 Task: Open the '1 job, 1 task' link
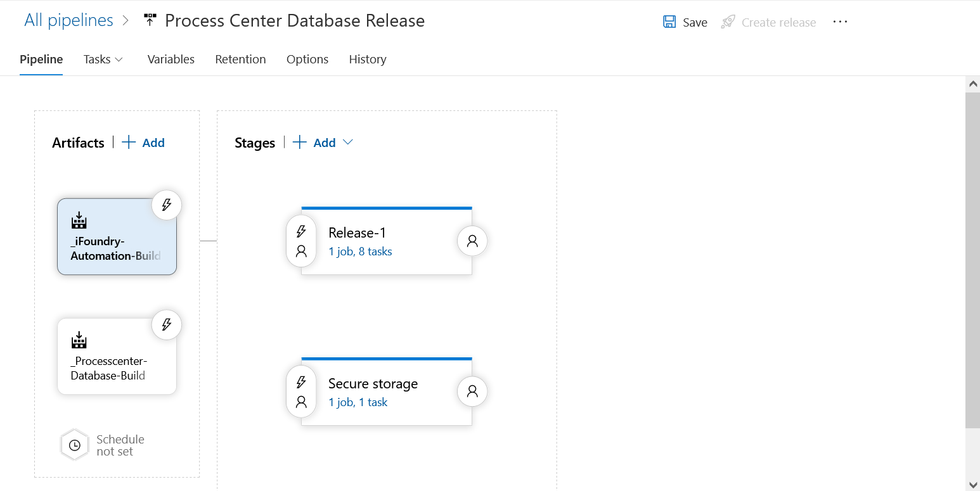pos(358,402)
